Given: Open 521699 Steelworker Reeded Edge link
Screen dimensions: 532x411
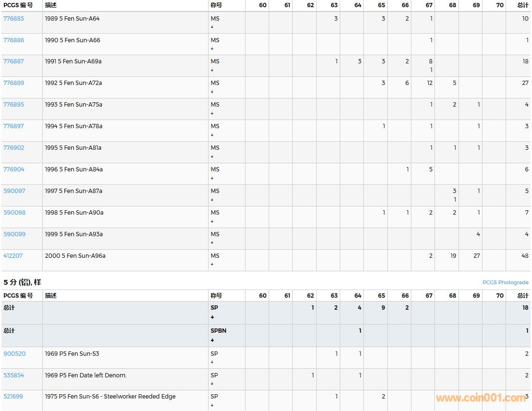Looking at the screenshot, I should pos(13,397).
